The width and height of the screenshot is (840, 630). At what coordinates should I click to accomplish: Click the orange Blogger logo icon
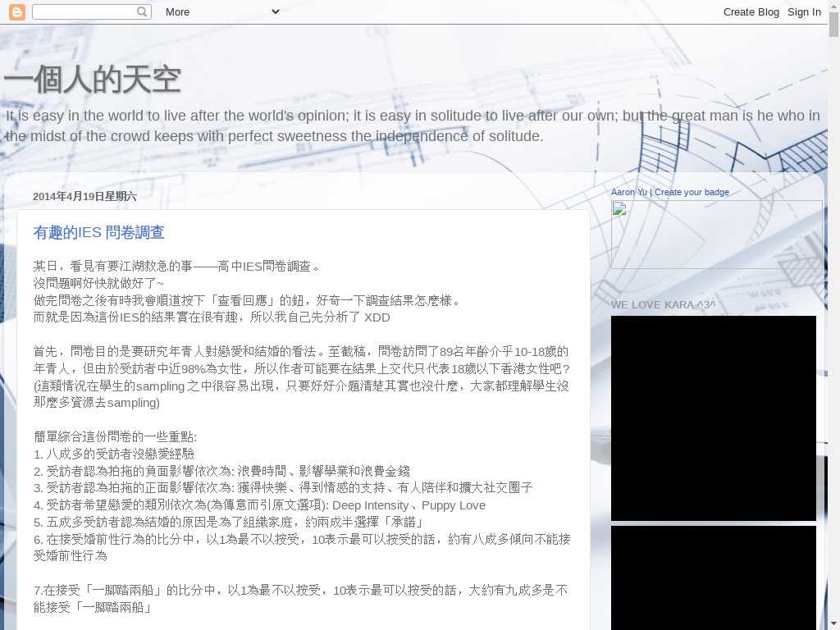click(16, 11)
